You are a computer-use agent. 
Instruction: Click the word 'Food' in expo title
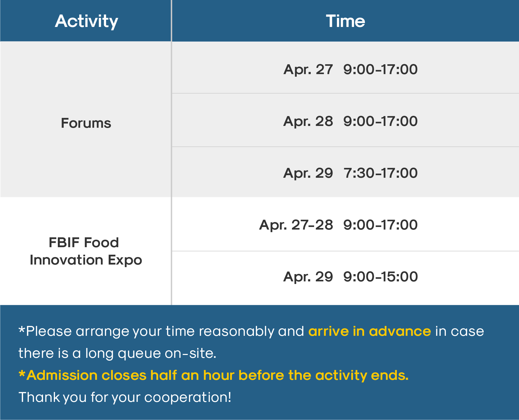click(x=101, y=243)
